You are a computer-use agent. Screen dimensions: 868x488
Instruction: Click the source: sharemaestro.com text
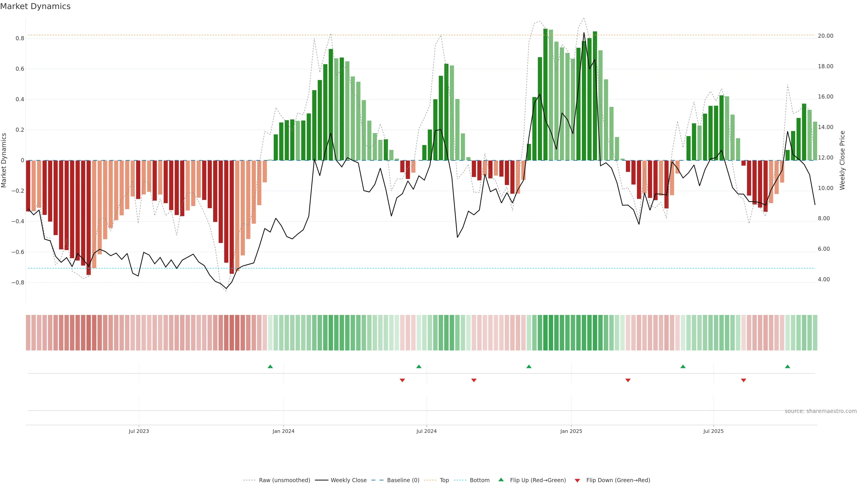(x=821, y=411)
